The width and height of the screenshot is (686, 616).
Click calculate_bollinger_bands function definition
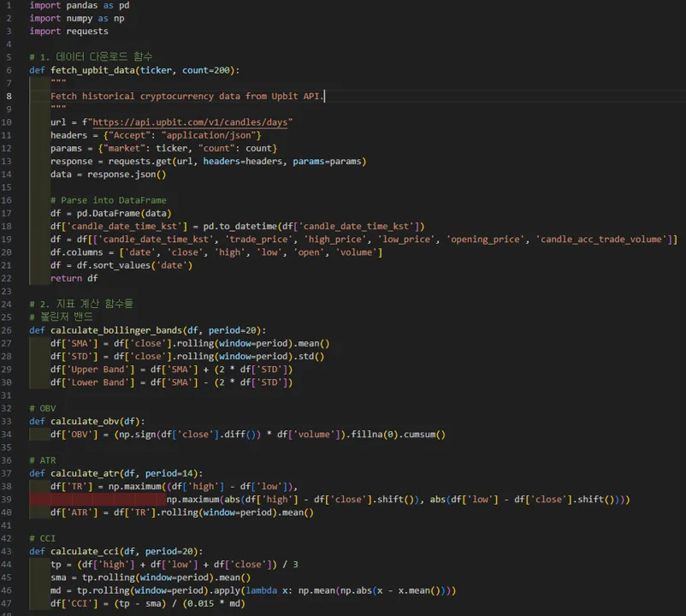point(147,330)
